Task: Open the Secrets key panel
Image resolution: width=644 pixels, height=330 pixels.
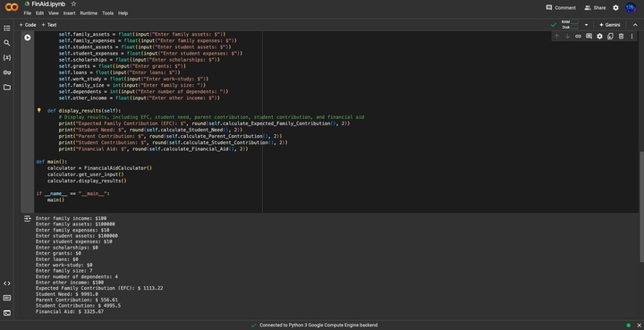Action: 7,72
